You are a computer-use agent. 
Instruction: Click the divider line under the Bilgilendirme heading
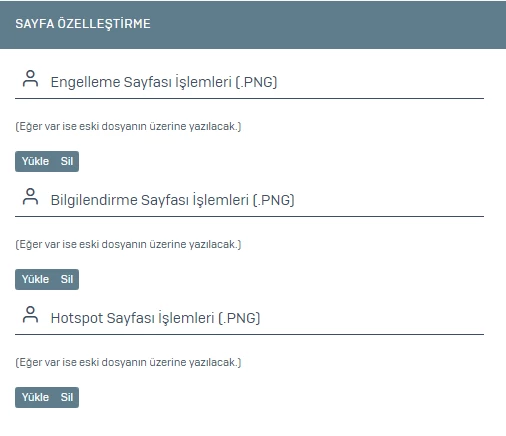click(249, 216)
